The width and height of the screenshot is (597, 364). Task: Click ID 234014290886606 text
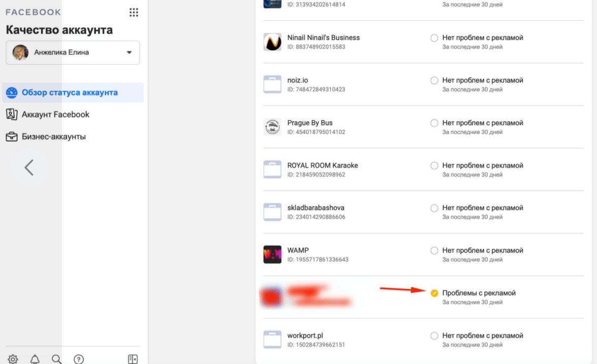pyautogui.click(x=316, y=217)
